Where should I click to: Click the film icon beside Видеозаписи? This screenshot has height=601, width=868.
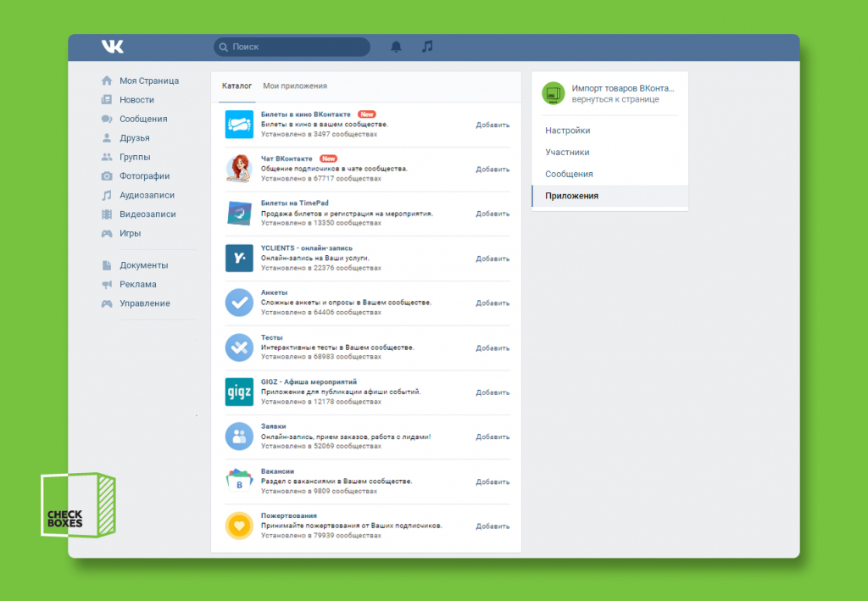pyautogui.click(x=107, y=214)
